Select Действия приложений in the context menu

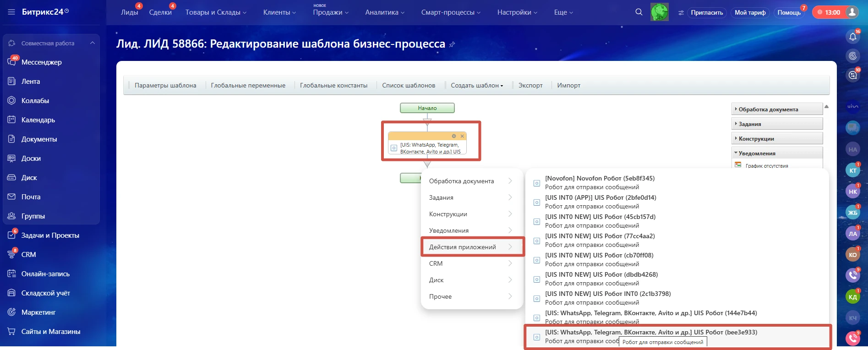point(463,247)
